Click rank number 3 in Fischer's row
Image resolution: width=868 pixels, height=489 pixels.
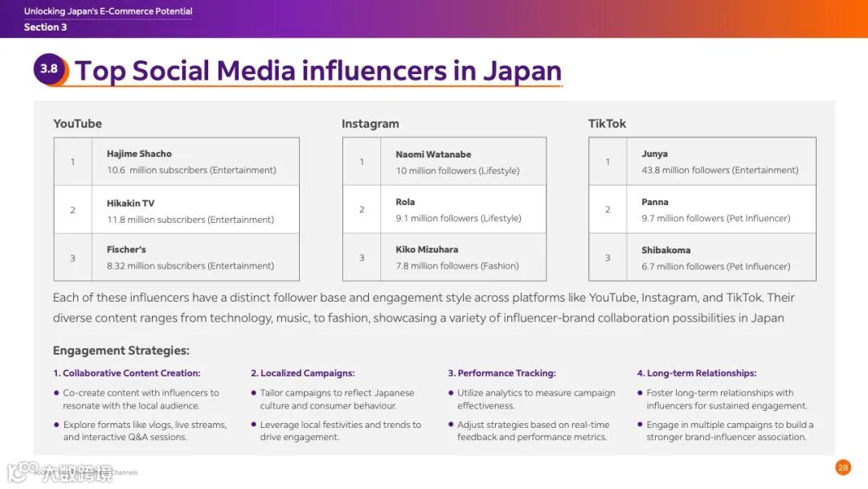pos(72,258)
